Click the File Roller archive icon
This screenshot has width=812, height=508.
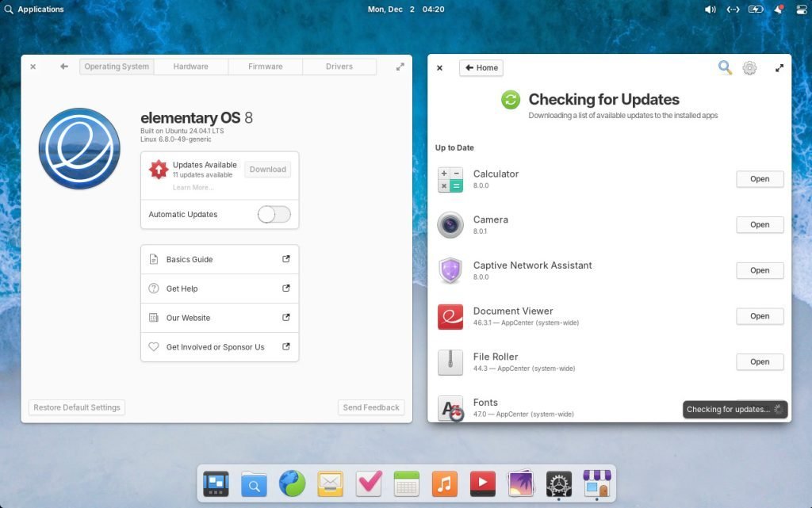(450, 362)
